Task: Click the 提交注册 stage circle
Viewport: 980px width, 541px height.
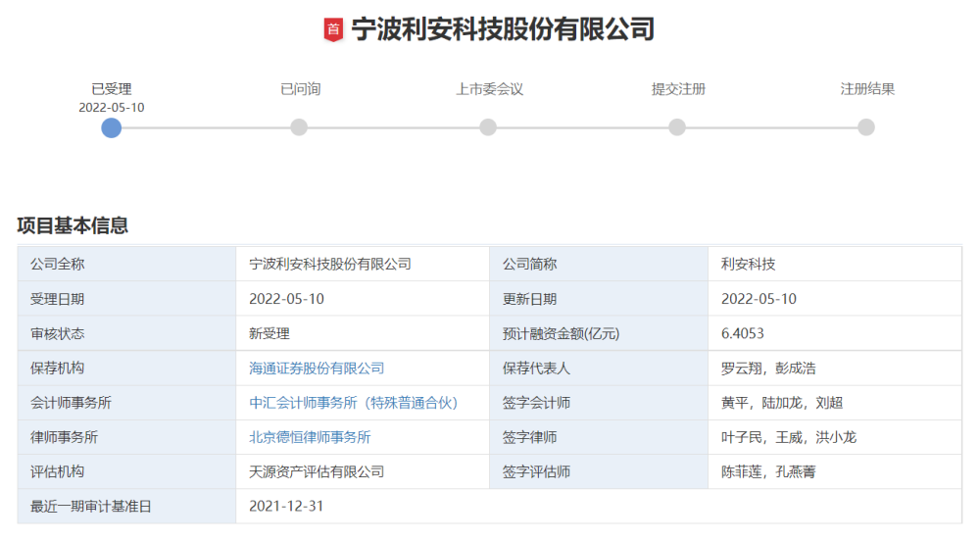Action: click(x=677, y=127)
